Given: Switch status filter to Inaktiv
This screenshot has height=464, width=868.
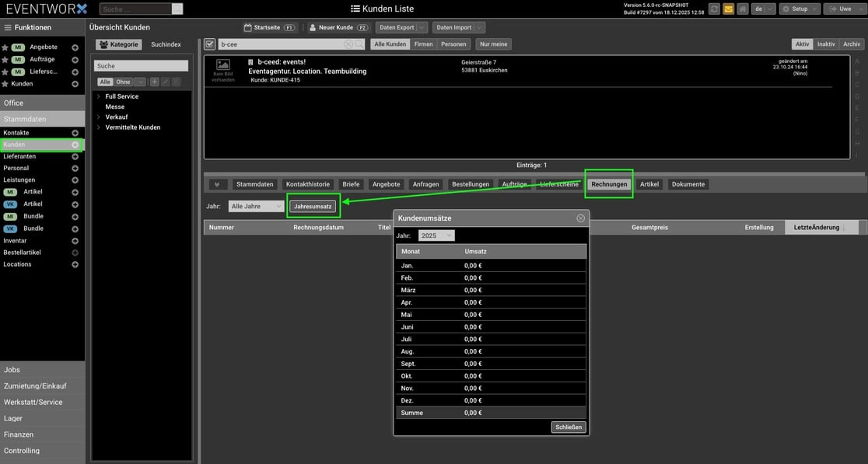Looking at the screenshot, I should tap(826, 44).
